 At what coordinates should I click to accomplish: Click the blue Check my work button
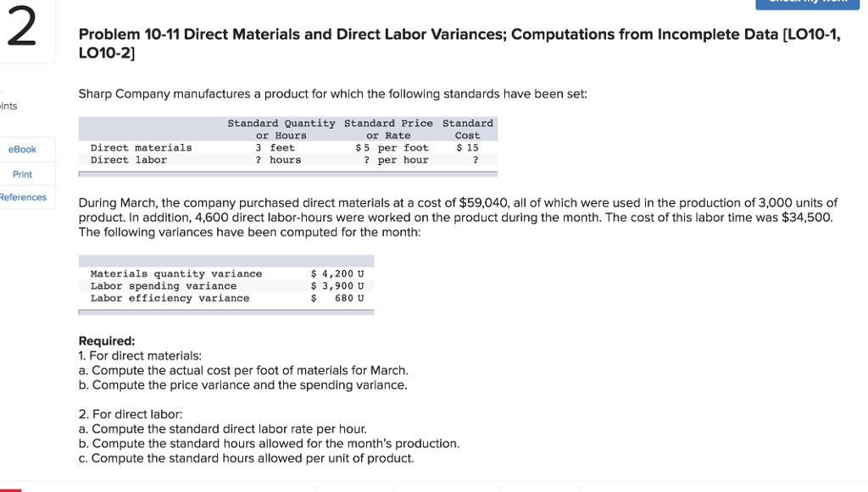(807, 3)
